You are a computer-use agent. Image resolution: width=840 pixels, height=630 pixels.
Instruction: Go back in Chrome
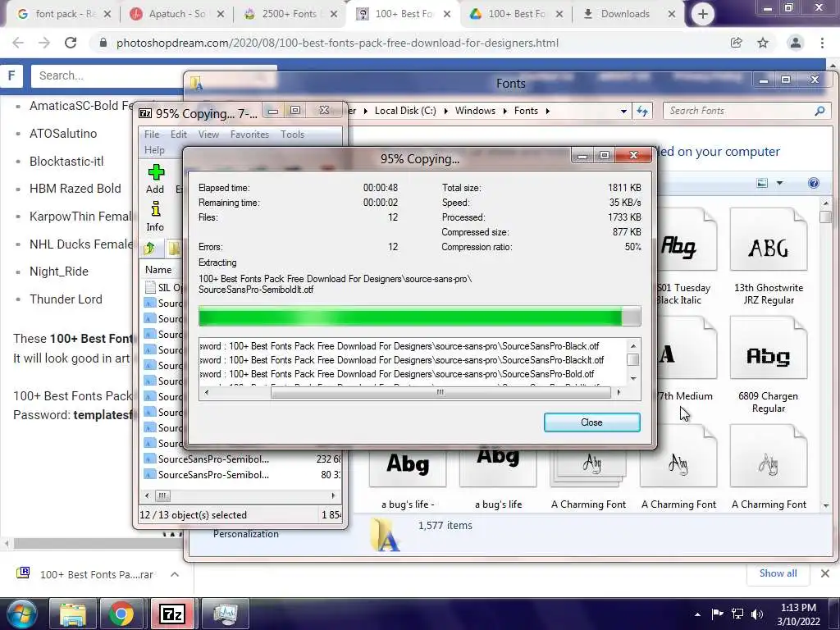pos(18,43)
